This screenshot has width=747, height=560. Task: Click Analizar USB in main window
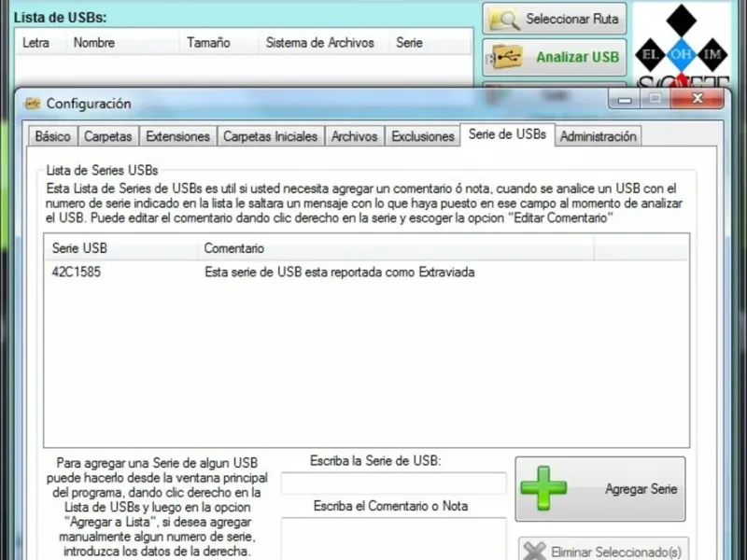[554, 57]
